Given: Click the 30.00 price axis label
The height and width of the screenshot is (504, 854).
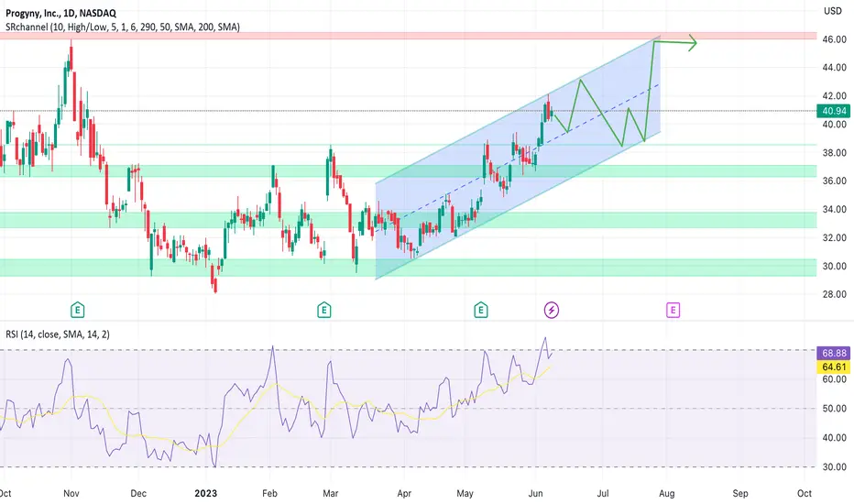Looking at the screenshot, I should click(x=834, y=266).
